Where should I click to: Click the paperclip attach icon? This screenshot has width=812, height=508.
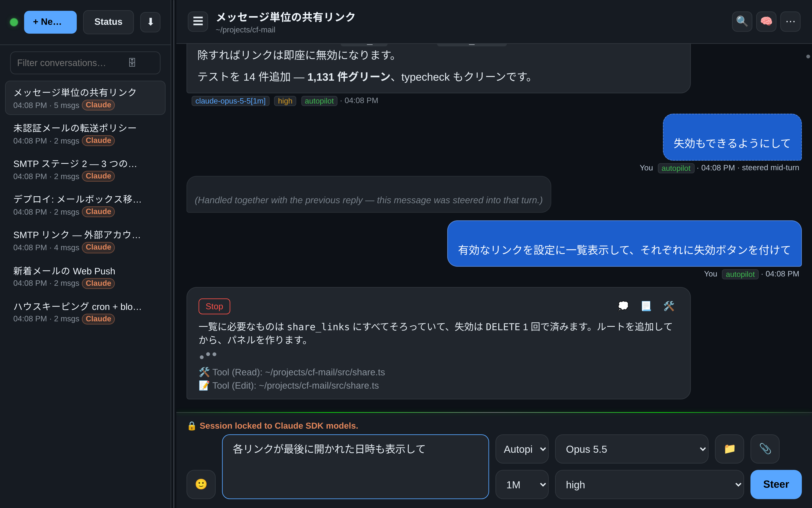click(765, 449)
